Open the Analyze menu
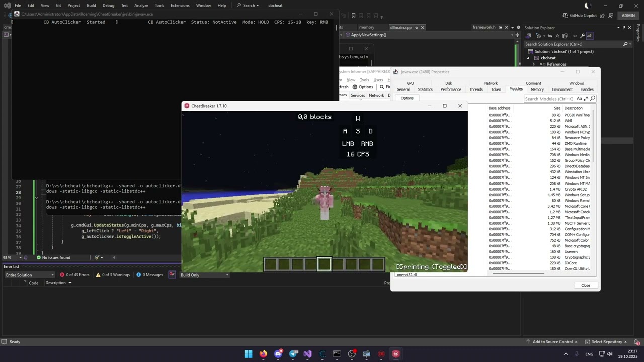This screenshot has height=362, width=644. point(141,5)
